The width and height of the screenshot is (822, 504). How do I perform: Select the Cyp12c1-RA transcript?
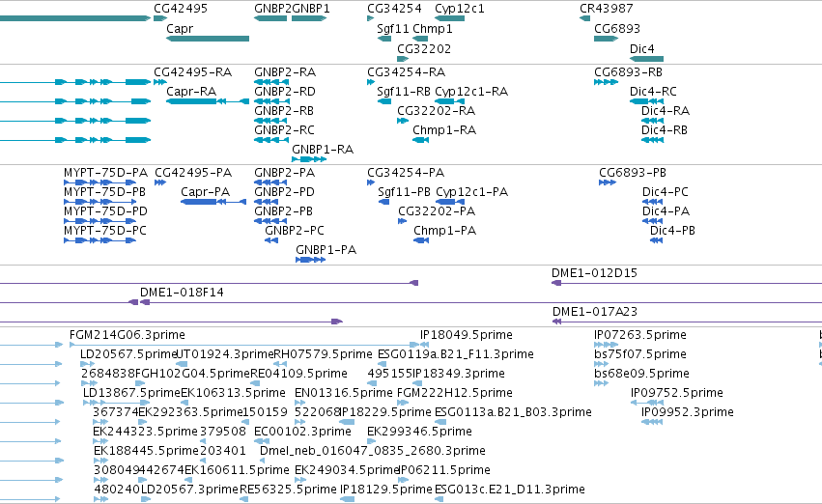[x=450, y=101]
